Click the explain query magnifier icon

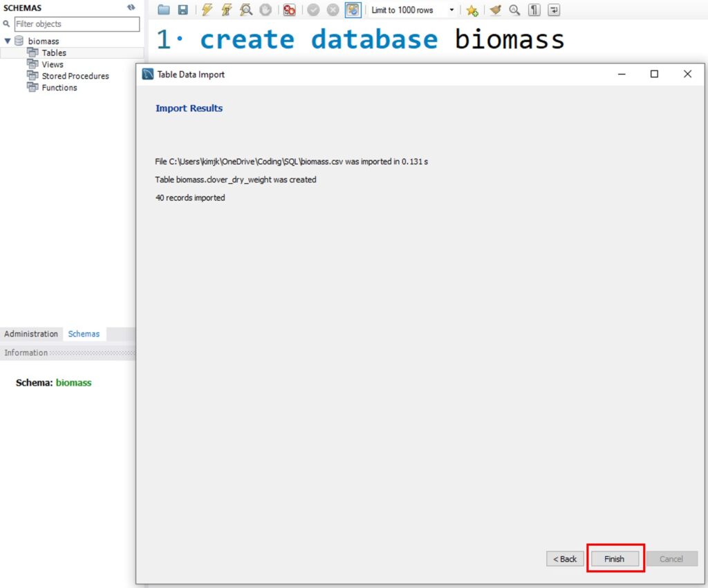[x=245, y=10]
